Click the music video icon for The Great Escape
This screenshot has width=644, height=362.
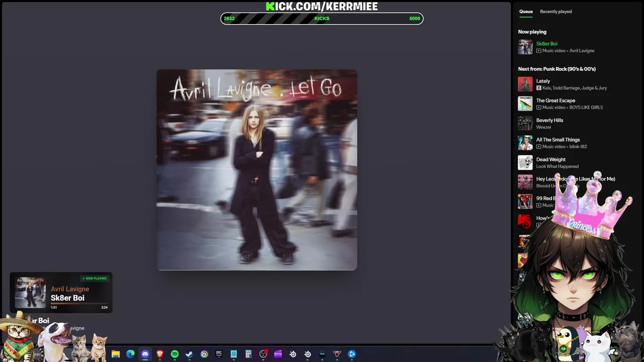(x=539, y=108)
